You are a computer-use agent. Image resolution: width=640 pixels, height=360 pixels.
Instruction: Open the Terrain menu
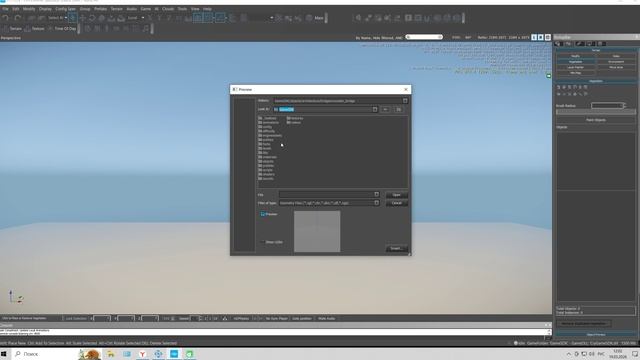click(x=117, y=9)
